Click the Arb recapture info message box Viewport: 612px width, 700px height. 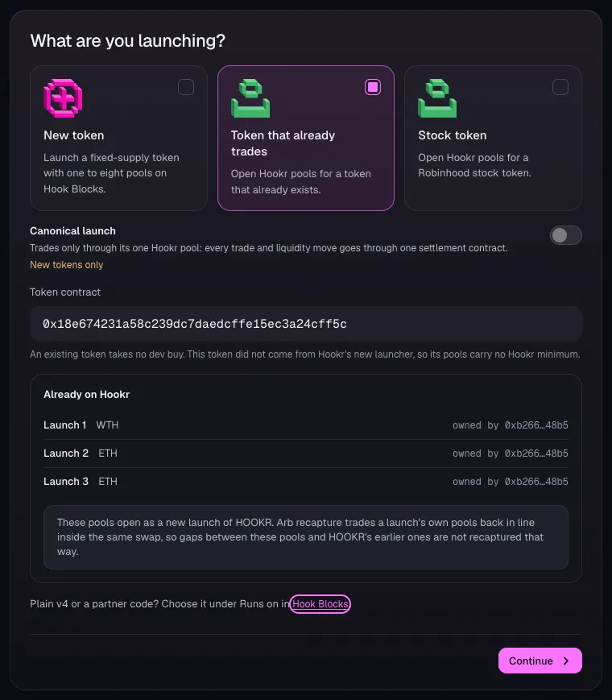306,537
